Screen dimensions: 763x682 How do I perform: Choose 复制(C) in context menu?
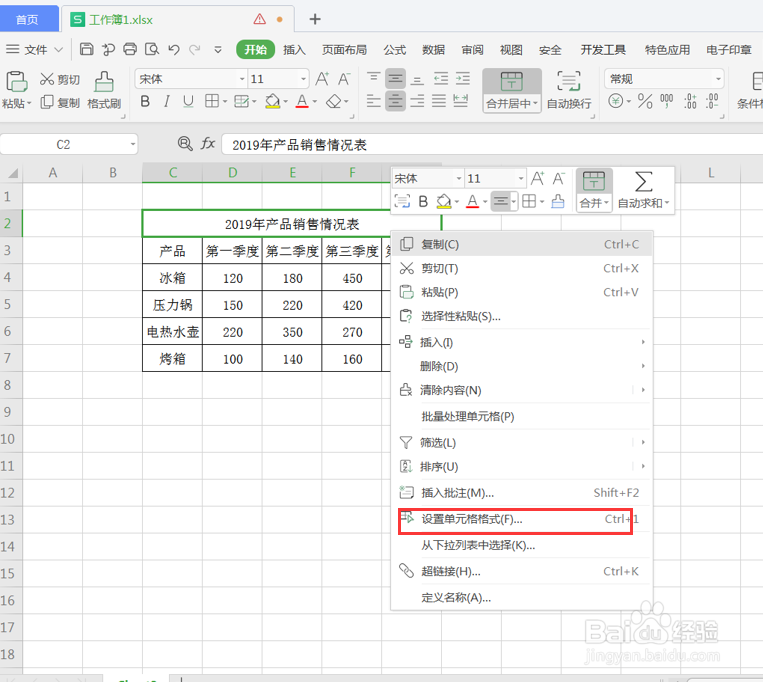click(x=522, y=244)
